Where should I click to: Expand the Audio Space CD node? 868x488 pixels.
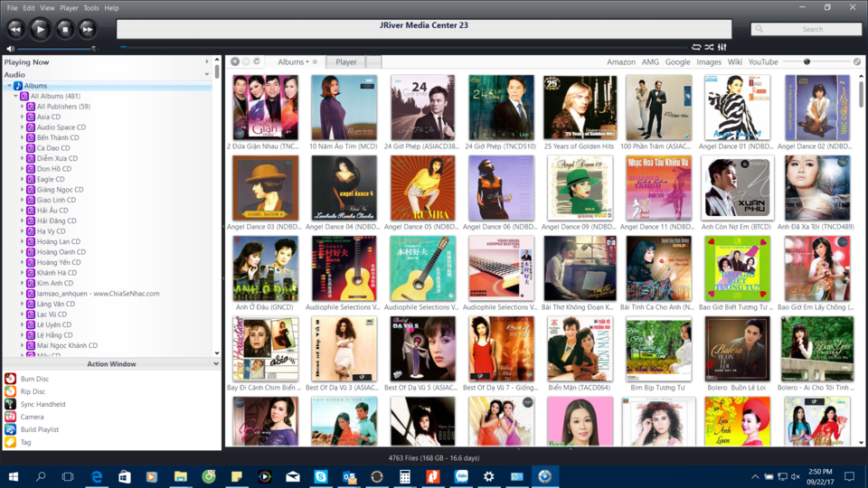(x=22, y=127)
